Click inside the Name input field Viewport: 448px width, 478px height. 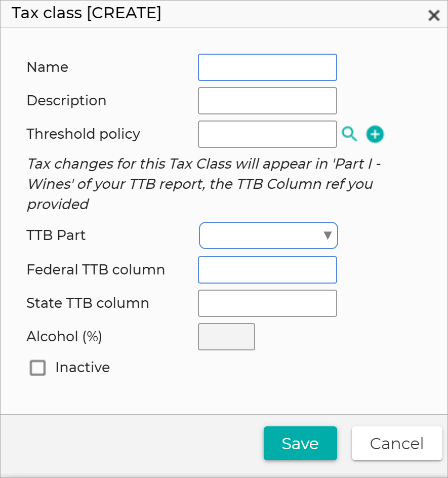click(267, 67)
